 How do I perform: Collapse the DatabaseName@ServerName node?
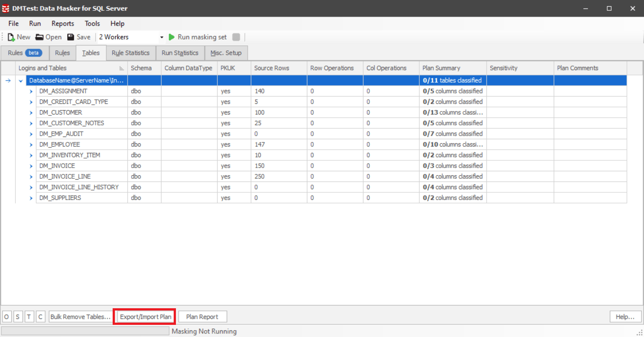[21, 81]
